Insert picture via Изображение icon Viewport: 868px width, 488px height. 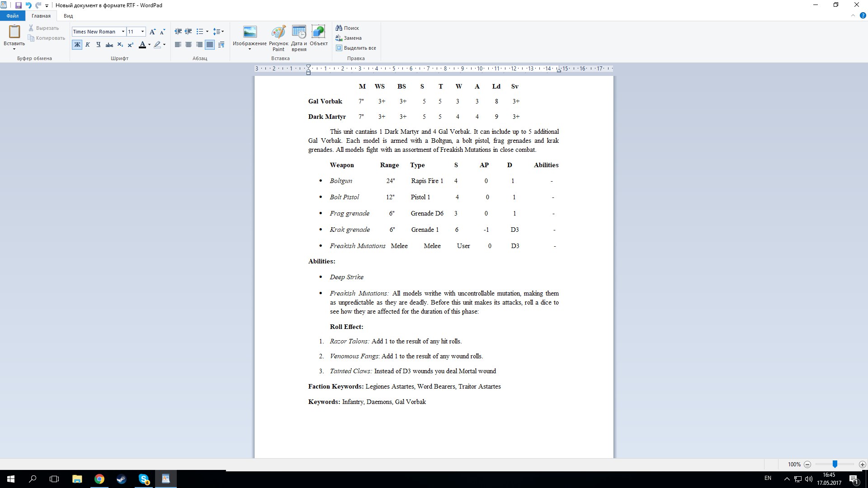pyautogui.click(x=250, y=32)
